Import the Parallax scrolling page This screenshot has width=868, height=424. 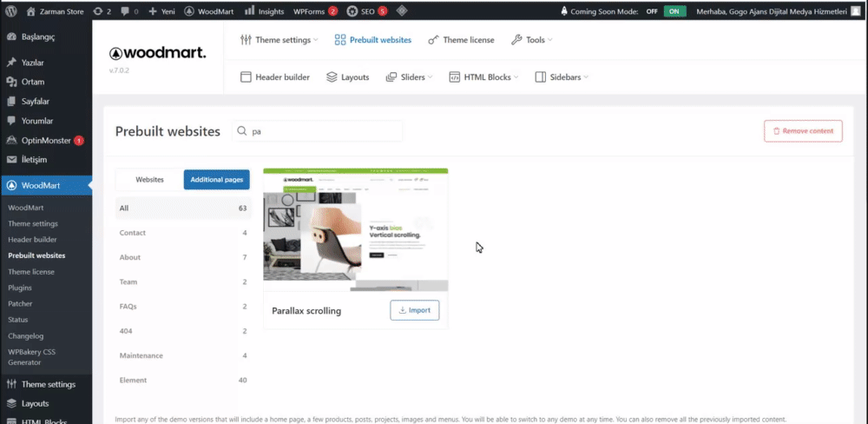[x=415, y=310]
